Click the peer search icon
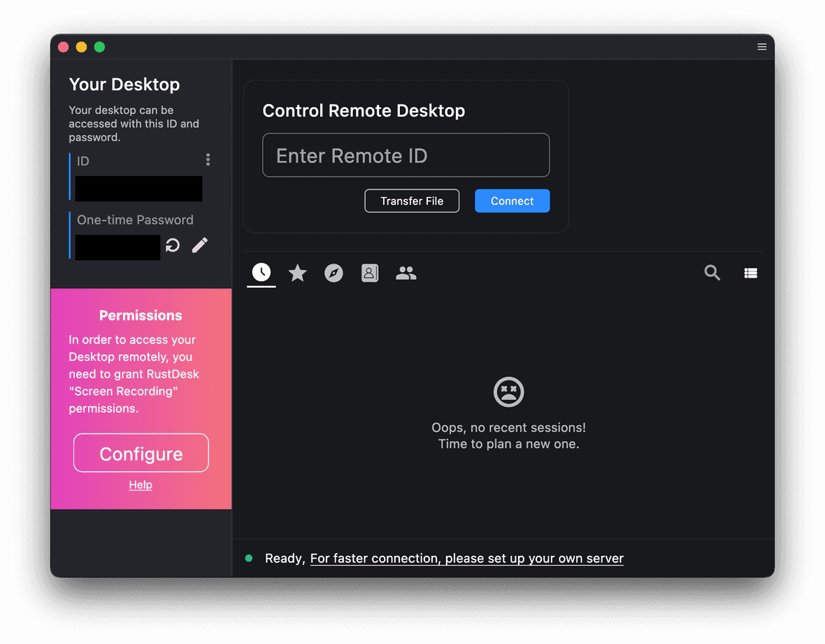 pos(712,273)
